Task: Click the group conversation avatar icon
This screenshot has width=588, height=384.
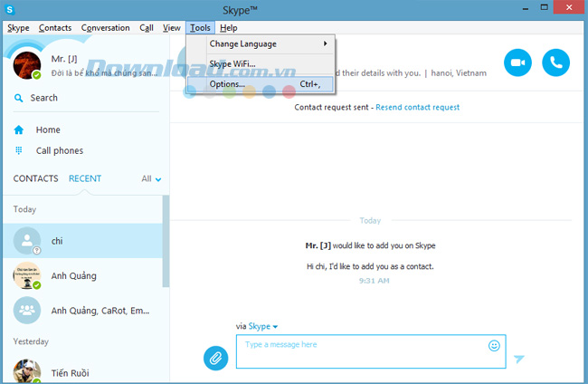Action: [27, 311]
